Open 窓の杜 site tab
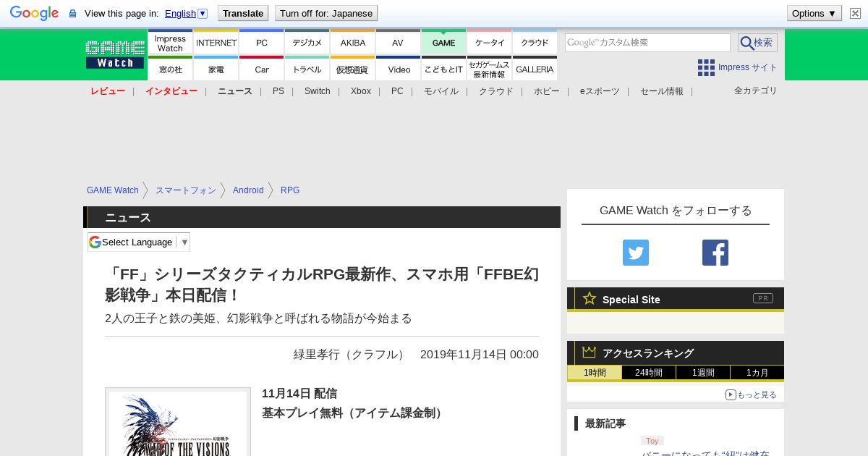 click(171, 69)
